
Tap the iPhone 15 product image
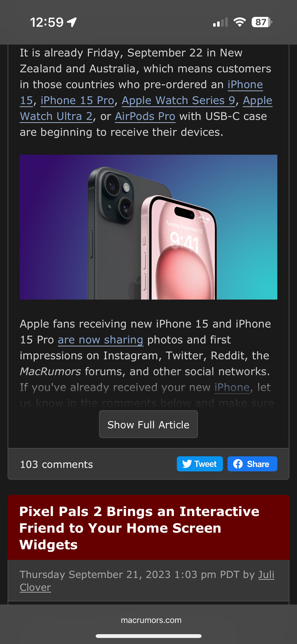(x=148, y=227)
